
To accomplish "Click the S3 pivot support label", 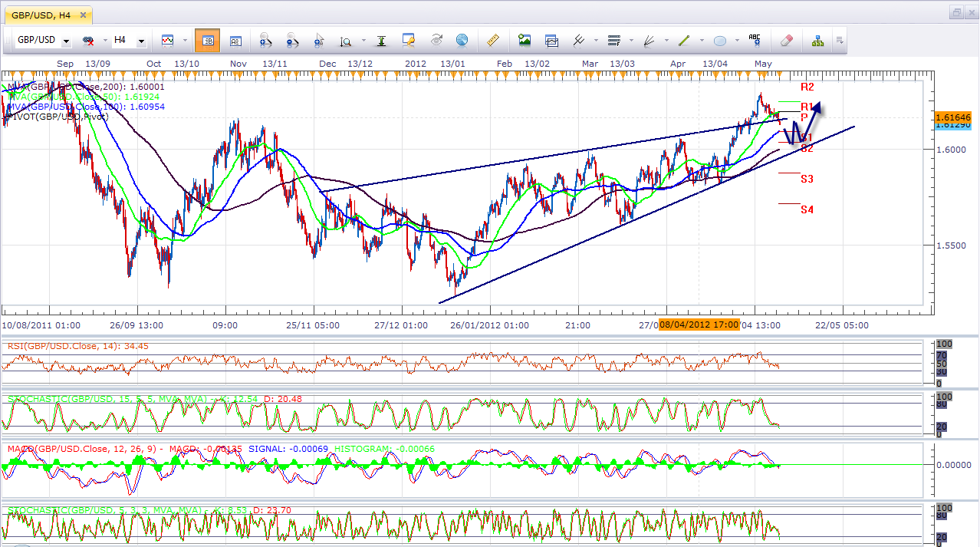I will click(x=807, y=179).
